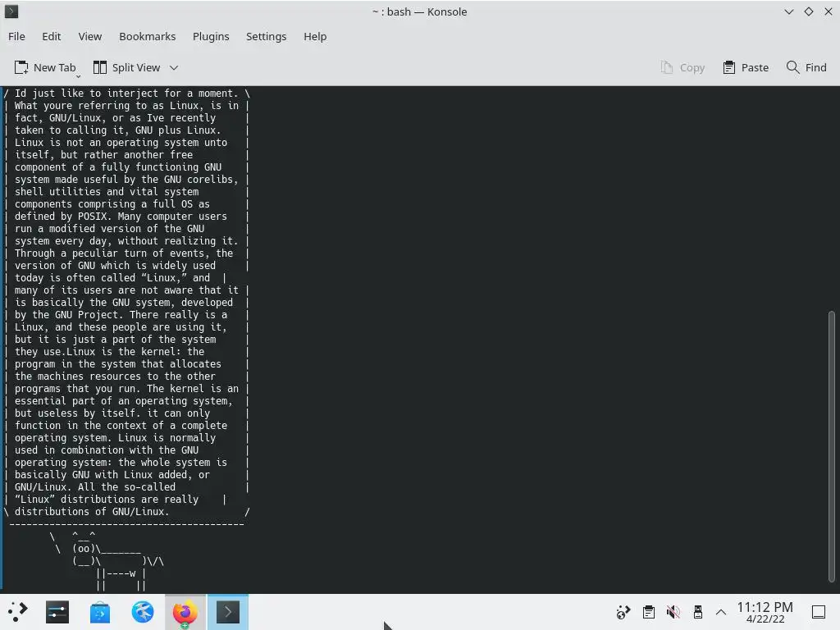The height and width of the screenshot is (630, 840).
Task: Click the Konsole title bar icon
Action: pos(11,11)
